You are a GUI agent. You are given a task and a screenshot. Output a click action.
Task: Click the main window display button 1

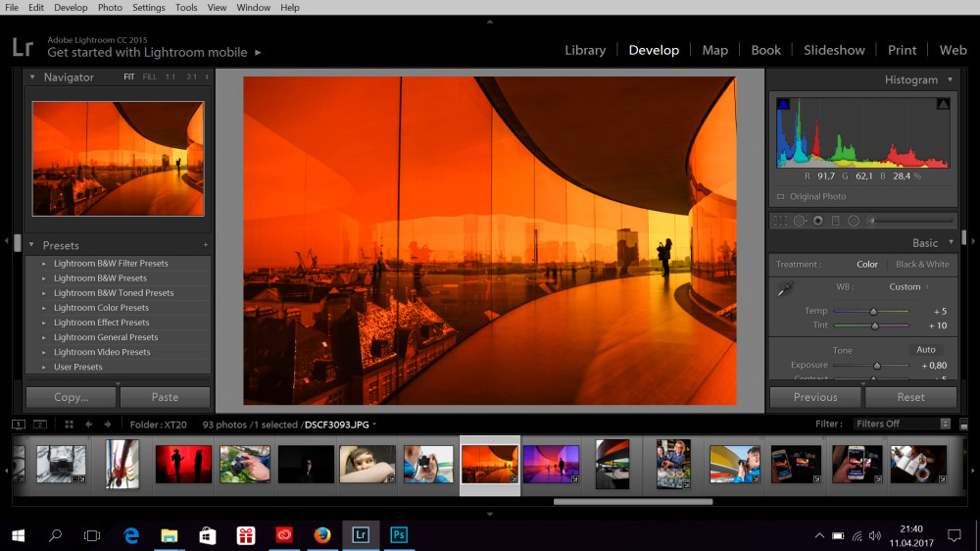pyautogui.click(x=19, y=425)
